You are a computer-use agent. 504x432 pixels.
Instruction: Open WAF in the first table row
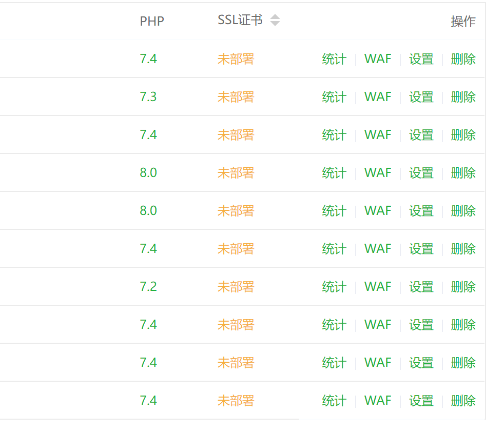[x=378, y=59]
